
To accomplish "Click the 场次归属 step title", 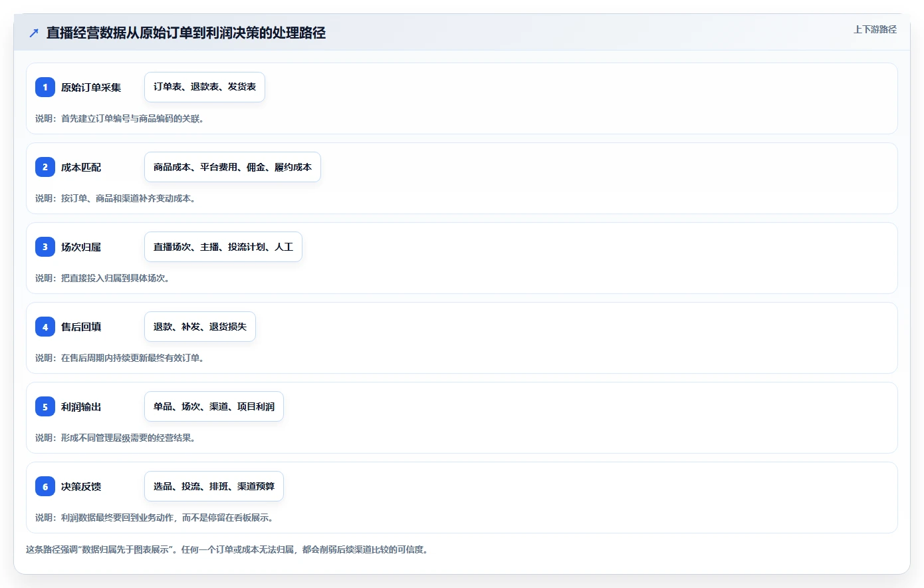I will pos(81,247).
